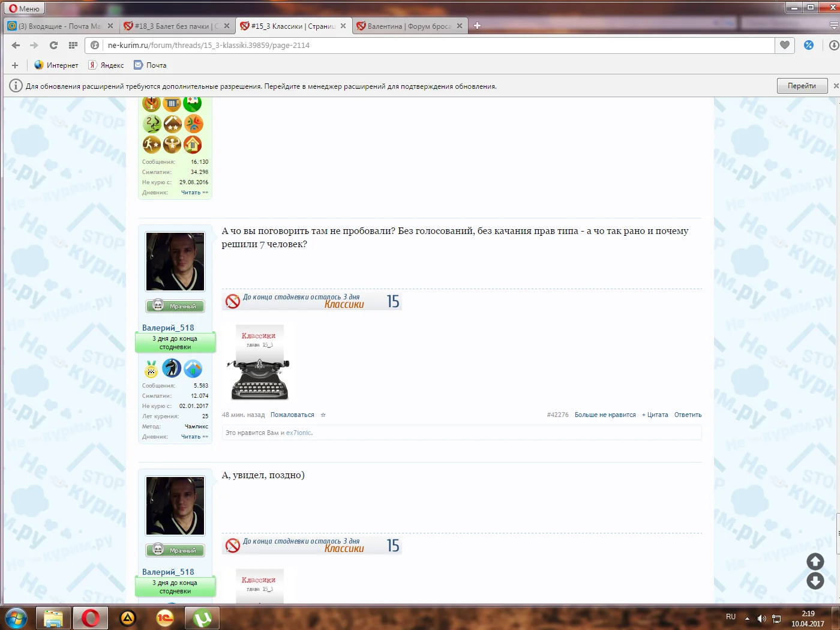This screenshot has width=840, height=630.
Task: Switch to the Входящие - Почта Mail tab
Action: pyautogui.click(x=59, y=26)
